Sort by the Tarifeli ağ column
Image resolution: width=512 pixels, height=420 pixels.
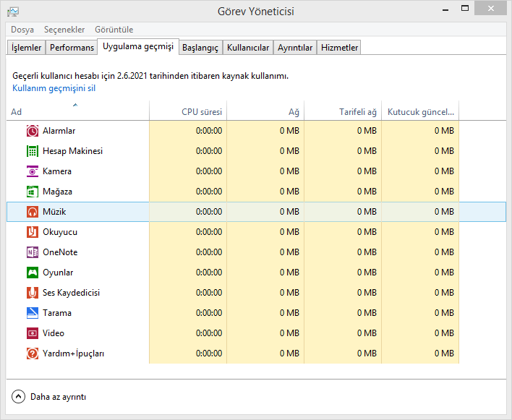343,111
